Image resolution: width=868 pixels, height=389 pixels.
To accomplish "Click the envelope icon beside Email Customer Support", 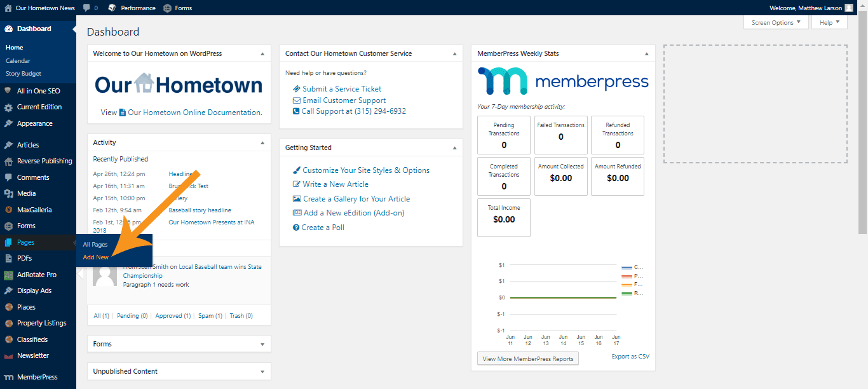I will 297,100.
